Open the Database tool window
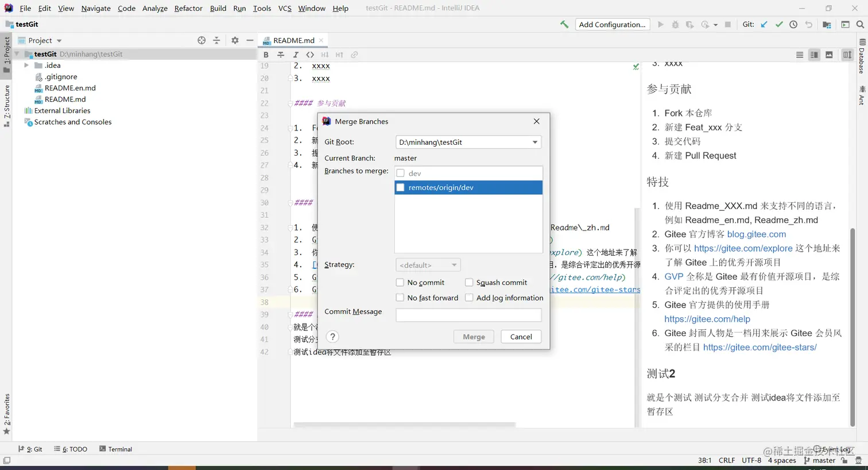 (862, 56)
